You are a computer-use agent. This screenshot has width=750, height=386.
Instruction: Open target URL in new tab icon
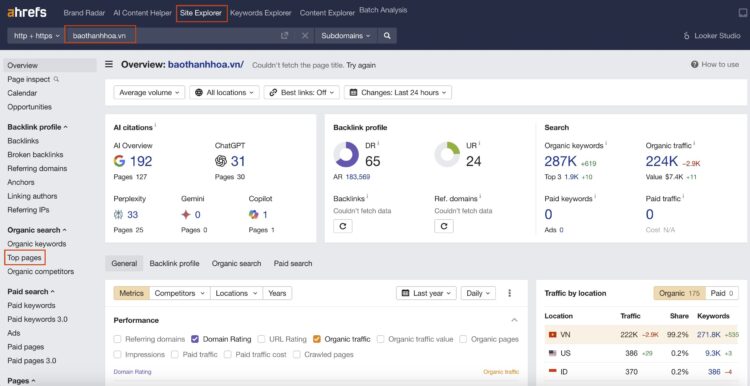tap(285, 36)
